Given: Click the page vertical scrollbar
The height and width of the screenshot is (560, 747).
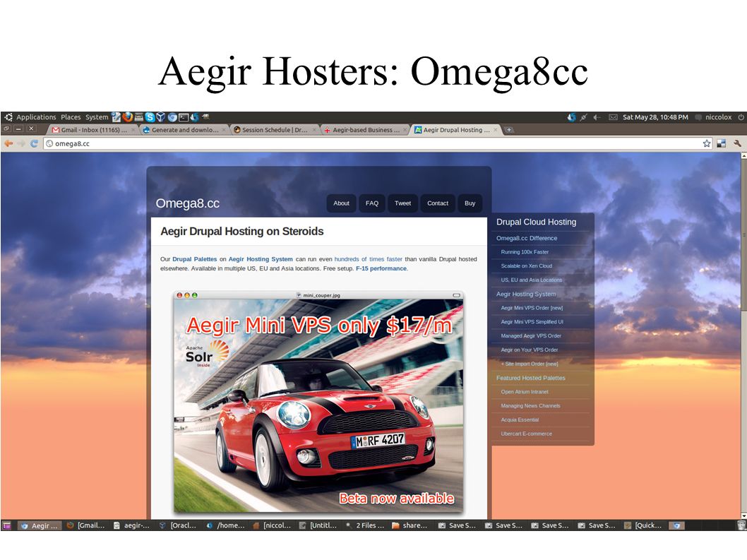Looking at the screenshot, I should pos(743,234).
